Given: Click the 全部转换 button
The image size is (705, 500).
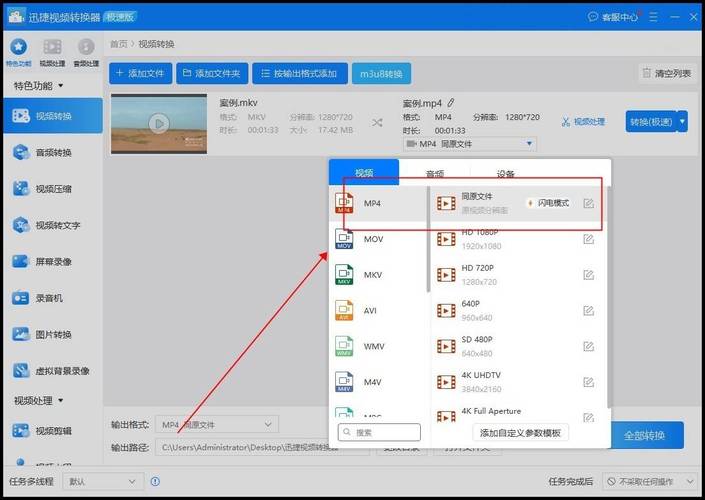Looking at the screenshot, I should point(644,435).
